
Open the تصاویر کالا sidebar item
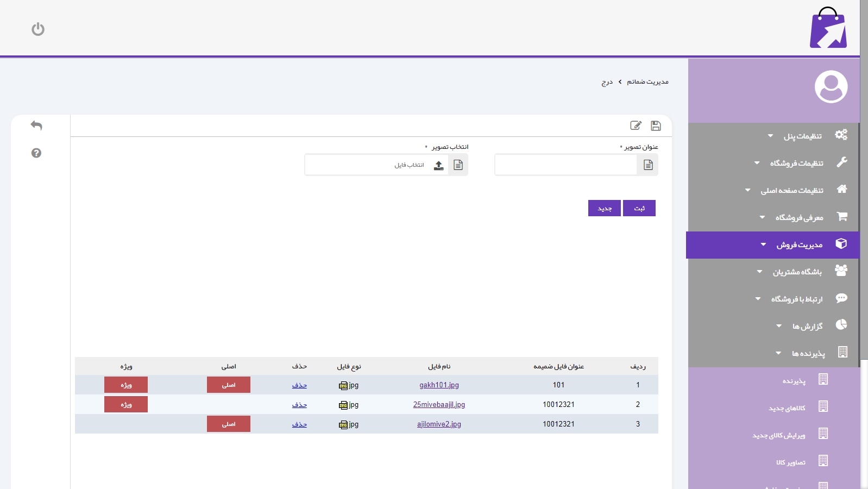point(791,462)
